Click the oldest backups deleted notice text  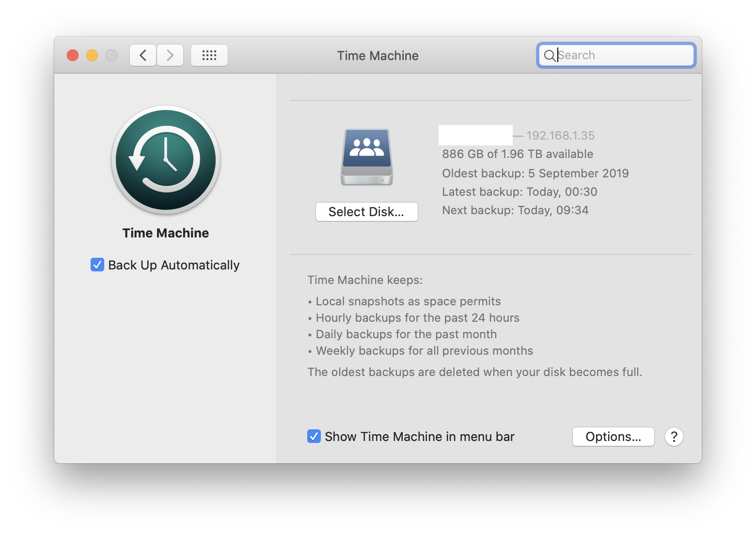click(x=475, y=372)
